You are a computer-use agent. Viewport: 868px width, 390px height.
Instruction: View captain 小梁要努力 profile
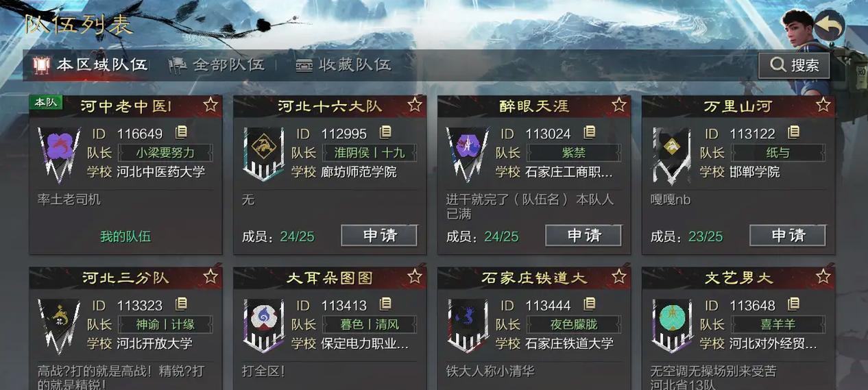(x=165, y=153)
